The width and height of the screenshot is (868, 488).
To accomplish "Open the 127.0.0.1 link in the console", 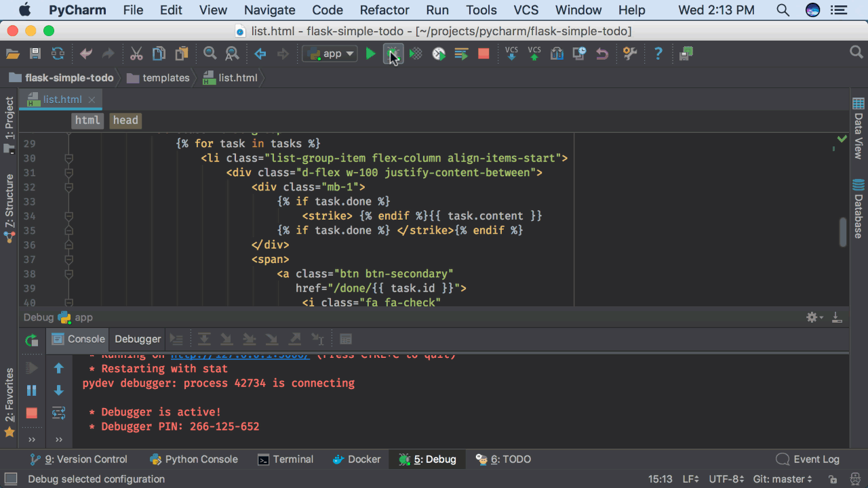I will [x=240, y=355].
